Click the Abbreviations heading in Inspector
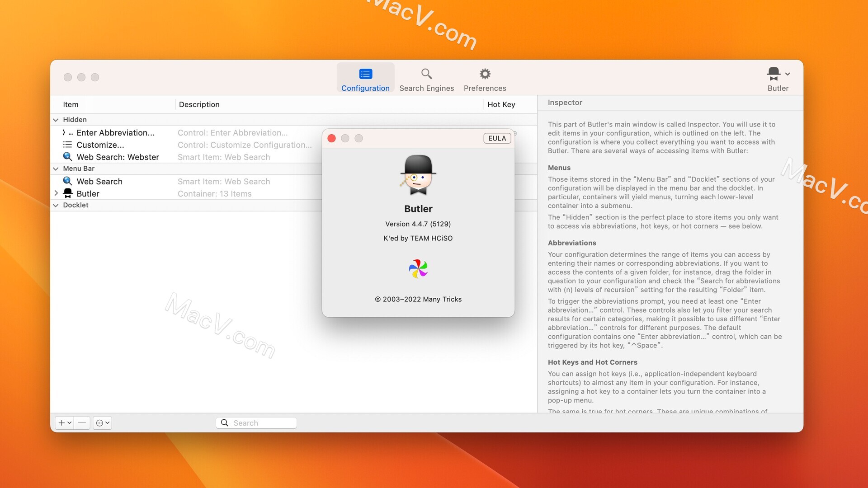868x488 pixels. coord(572,243)
